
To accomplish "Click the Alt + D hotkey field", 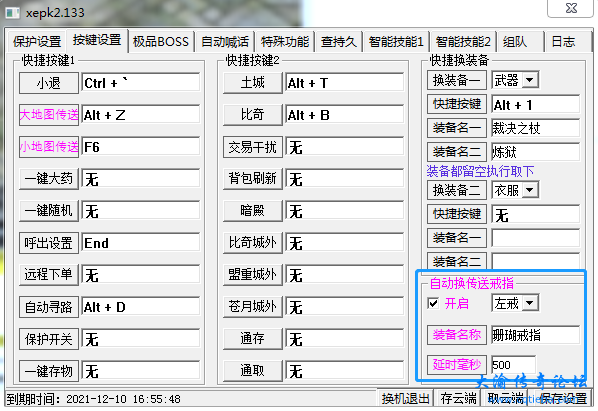I will tap(141, 307).
